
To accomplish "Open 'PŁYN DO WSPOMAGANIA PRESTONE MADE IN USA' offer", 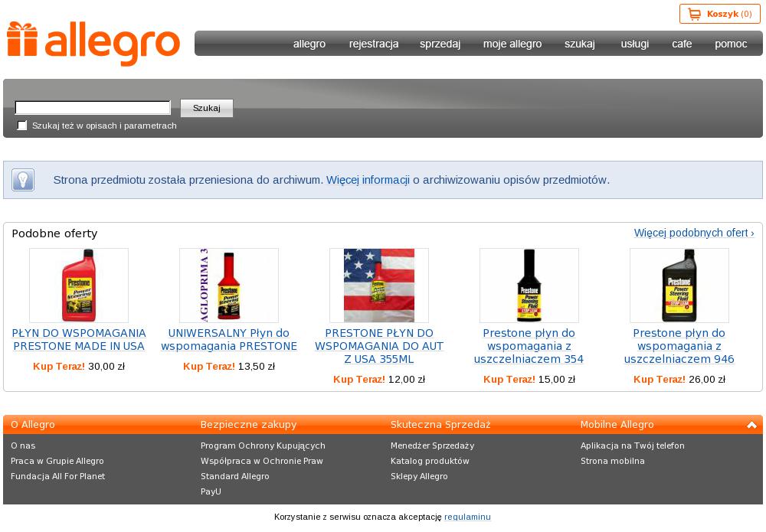I will pos(79,340).
